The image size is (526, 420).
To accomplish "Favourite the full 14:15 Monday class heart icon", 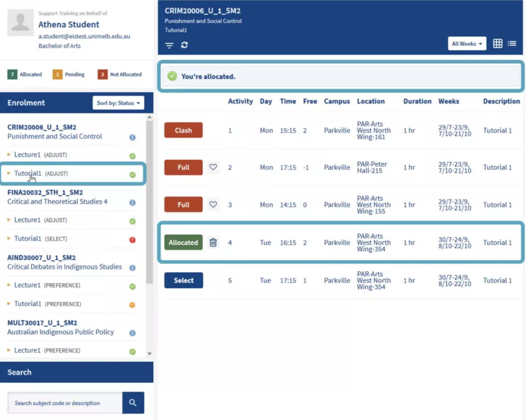I will (213, 205).
